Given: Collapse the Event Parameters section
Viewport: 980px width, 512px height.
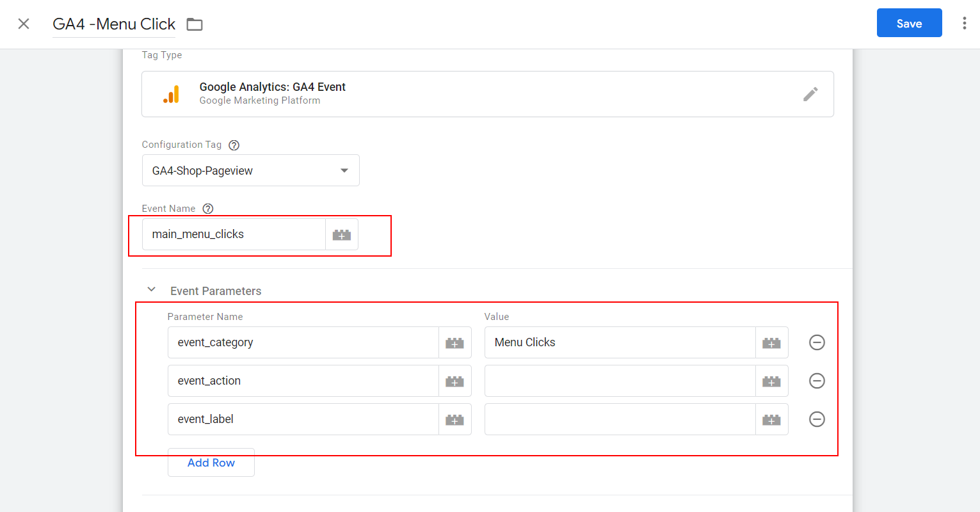Looking at the screenshot, I should coord(152,290).
